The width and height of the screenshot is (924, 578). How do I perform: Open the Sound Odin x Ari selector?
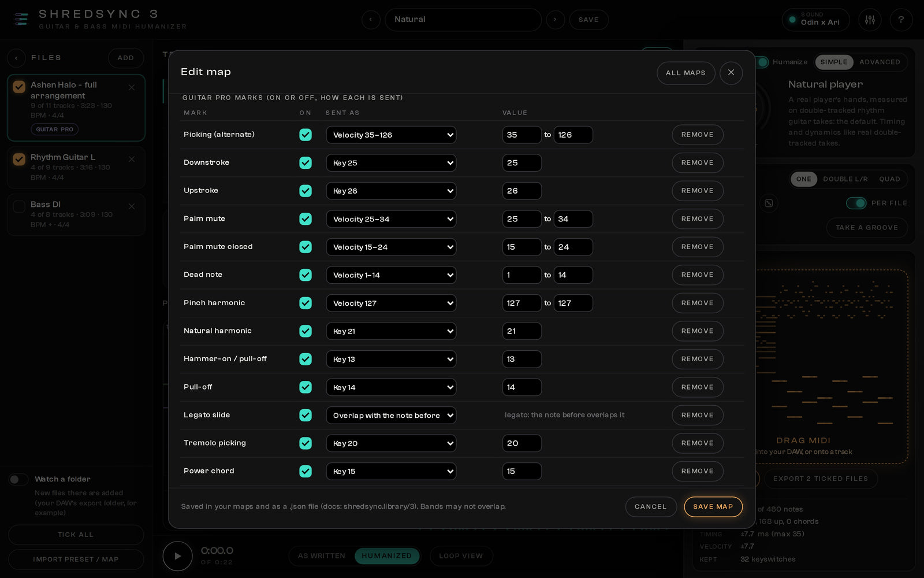point(815,20)
